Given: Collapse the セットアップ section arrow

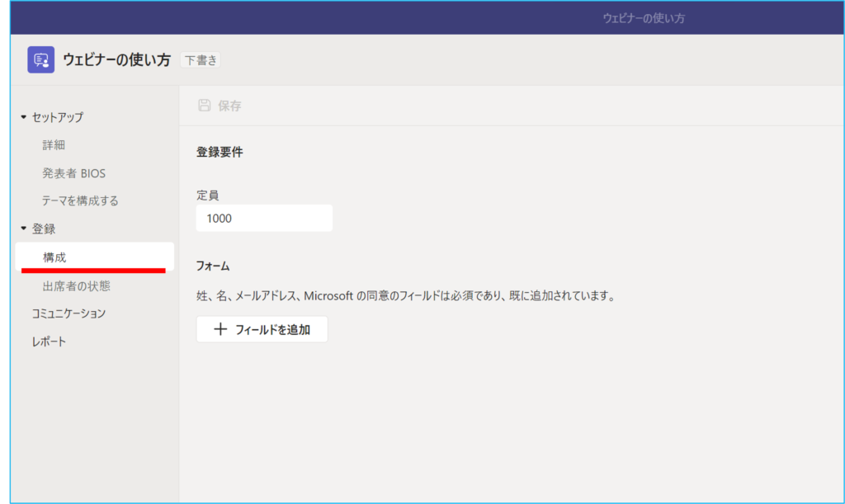Looking at the screenshot, I should [x=24, y=118].
